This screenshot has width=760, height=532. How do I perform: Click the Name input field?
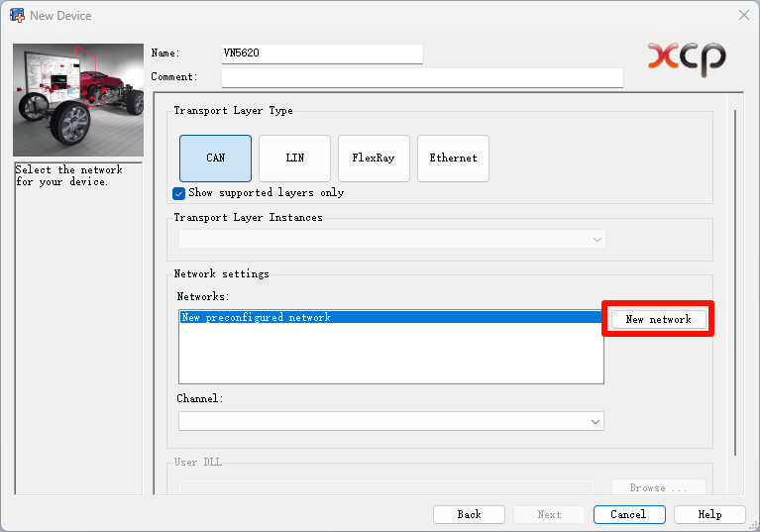click(322, 53)
